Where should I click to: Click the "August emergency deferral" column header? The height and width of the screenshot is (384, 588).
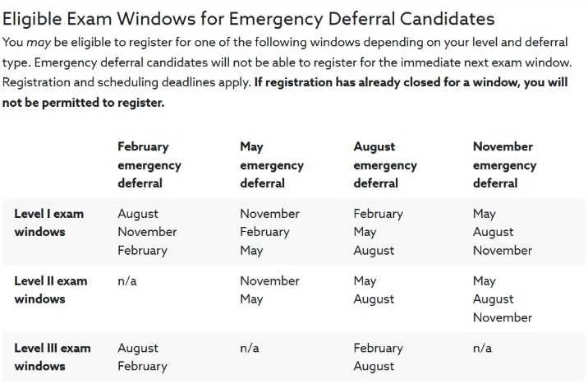385,164
